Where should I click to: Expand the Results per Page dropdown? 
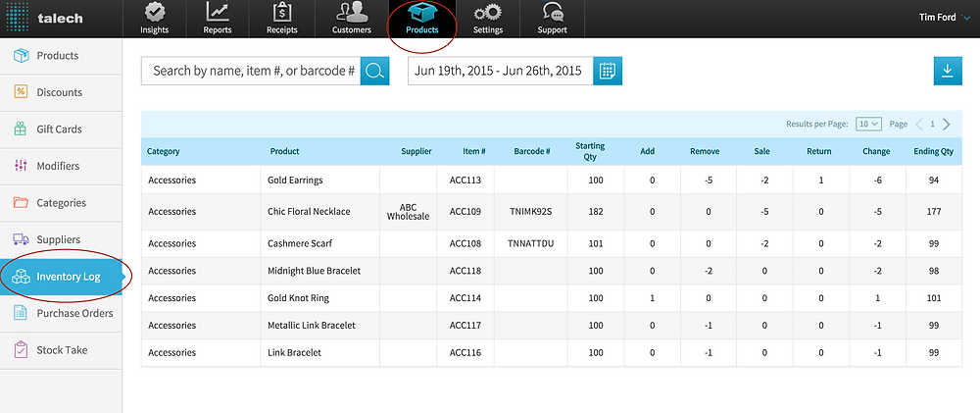click(868, 124)
